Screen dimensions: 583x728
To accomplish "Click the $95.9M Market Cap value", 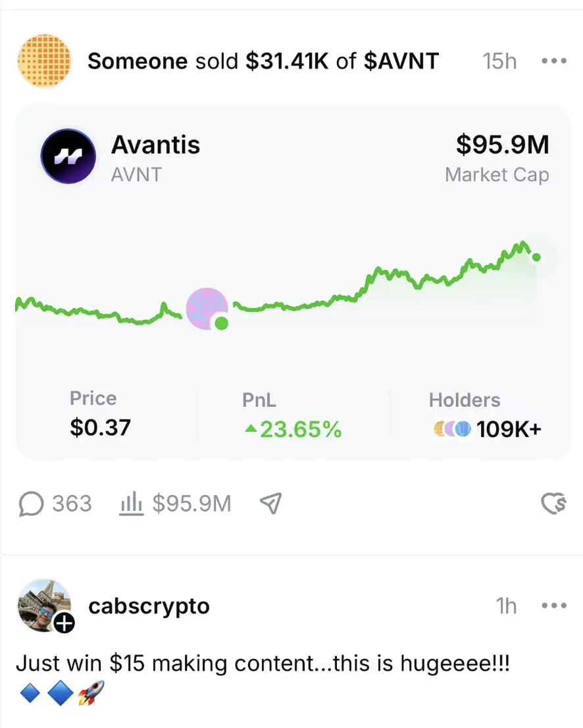I will tap(502, 145).
